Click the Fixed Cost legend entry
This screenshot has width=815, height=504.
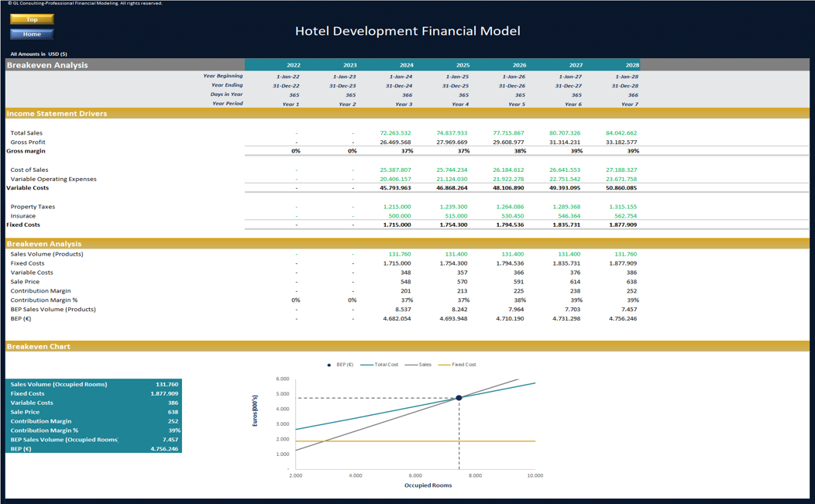point(457,365)
